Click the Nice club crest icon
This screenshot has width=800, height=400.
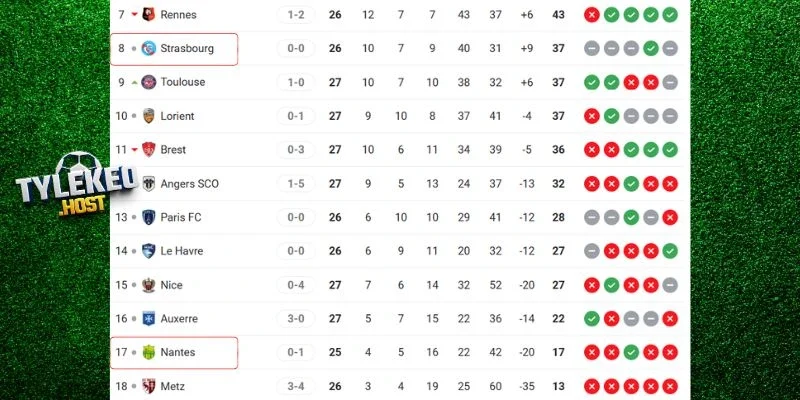pyautogui.click(x=149, y=285)
